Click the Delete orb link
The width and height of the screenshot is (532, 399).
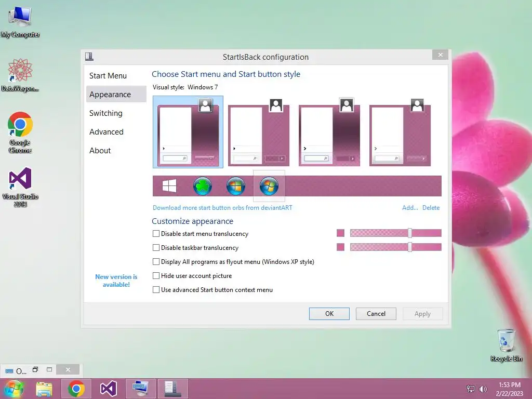click(x=431, y=208)
